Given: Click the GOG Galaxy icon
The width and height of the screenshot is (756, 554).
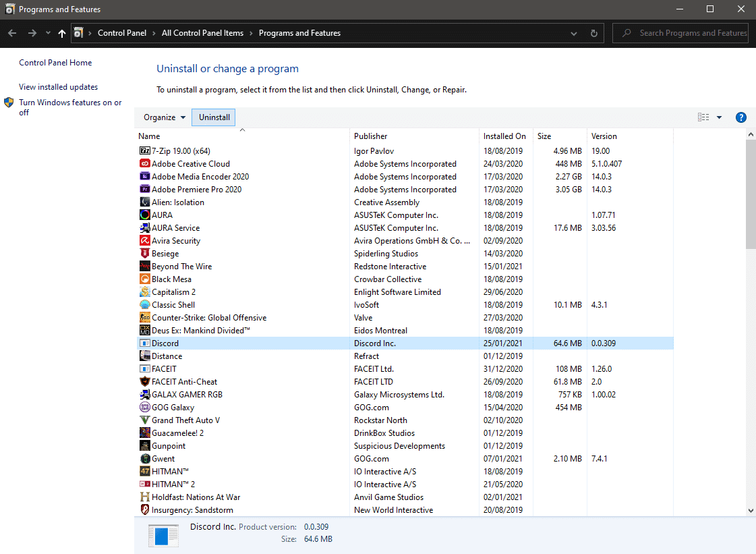Looking at the screenshot, I should 144,408.
